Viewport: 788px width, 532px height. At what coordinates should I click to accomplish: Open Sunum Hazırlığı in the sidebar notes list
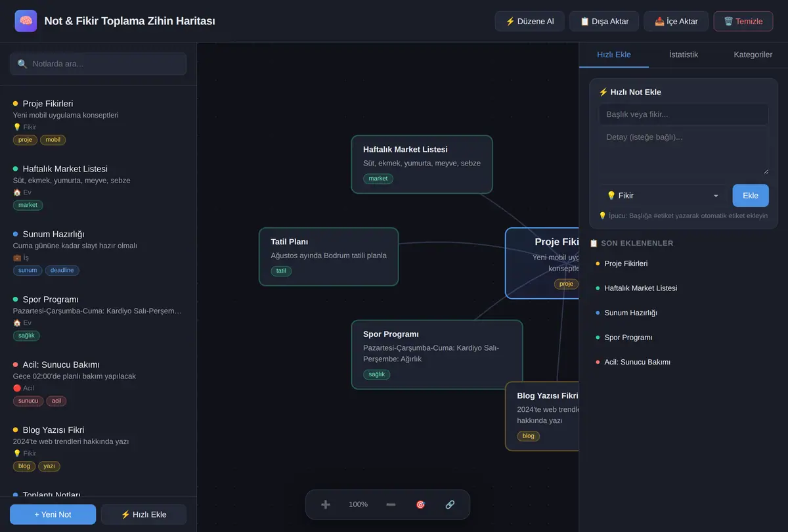point(98,252)
